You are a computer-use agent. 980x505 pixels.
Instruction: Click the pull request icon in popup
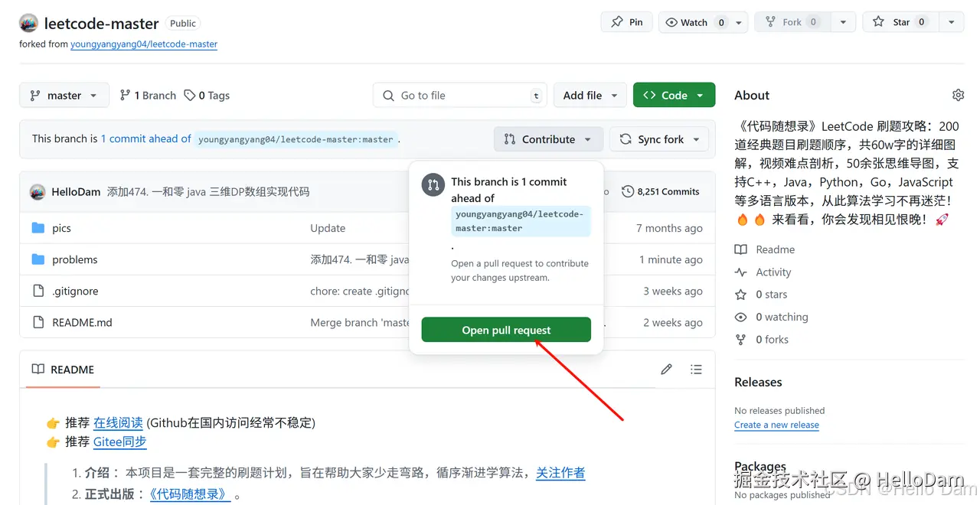(x=433, y=184)
